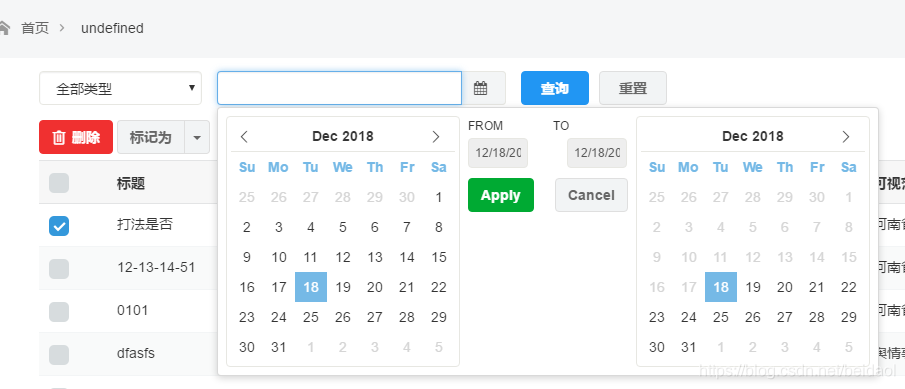Select day 14 in left calendar

coord(407,257)
